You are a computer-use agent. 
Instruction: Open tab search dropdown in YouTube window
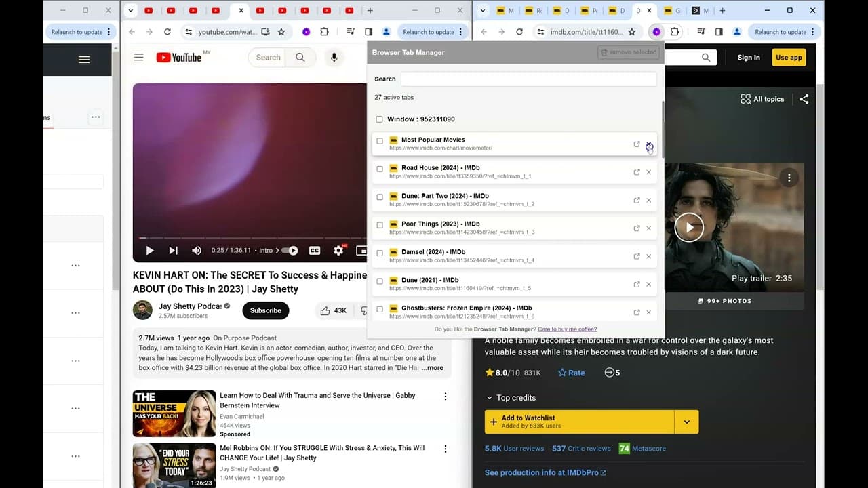130,10
